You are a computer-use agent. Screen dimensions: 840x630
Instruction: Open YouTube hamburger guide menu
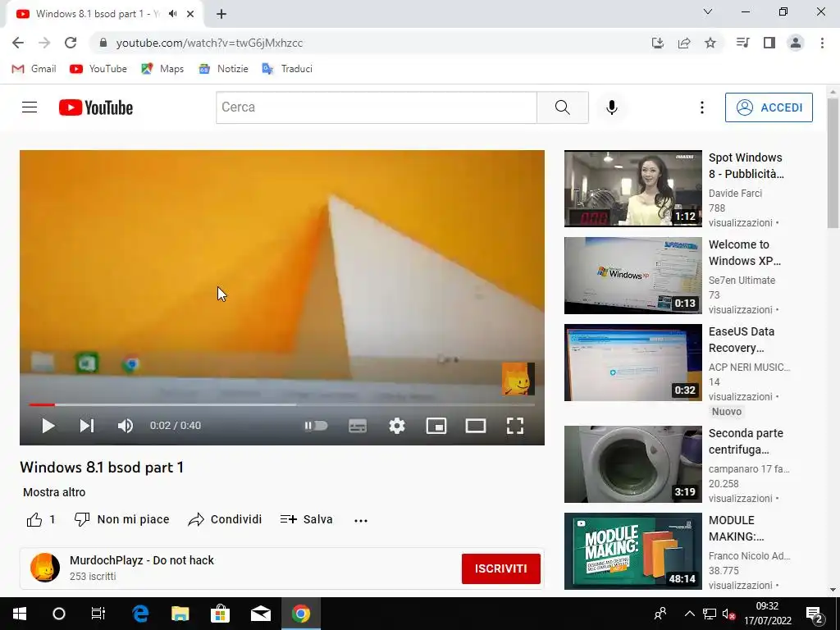tap(30, 107)
